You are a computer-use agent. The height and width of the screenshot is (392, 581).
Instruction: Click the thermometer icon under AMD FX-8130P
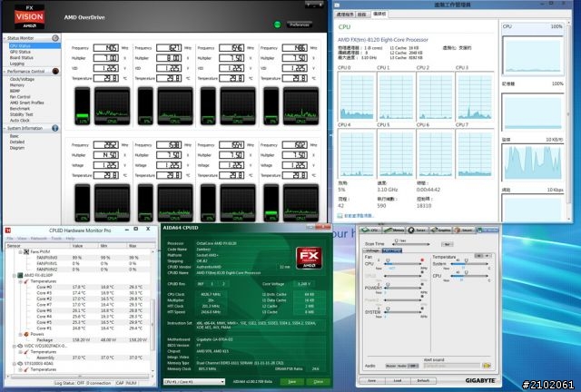[x=26, y=281]
